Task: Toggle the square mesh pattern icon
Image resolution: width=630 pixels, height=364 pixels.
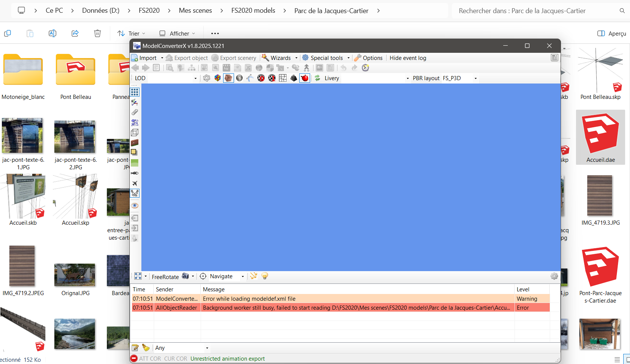Action: click(283, 78)
